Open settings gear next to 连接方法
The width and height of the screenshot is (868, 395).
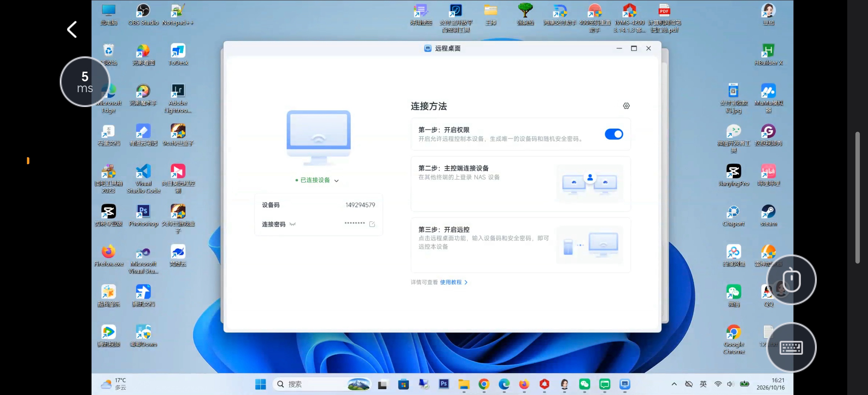click(626, 106)
